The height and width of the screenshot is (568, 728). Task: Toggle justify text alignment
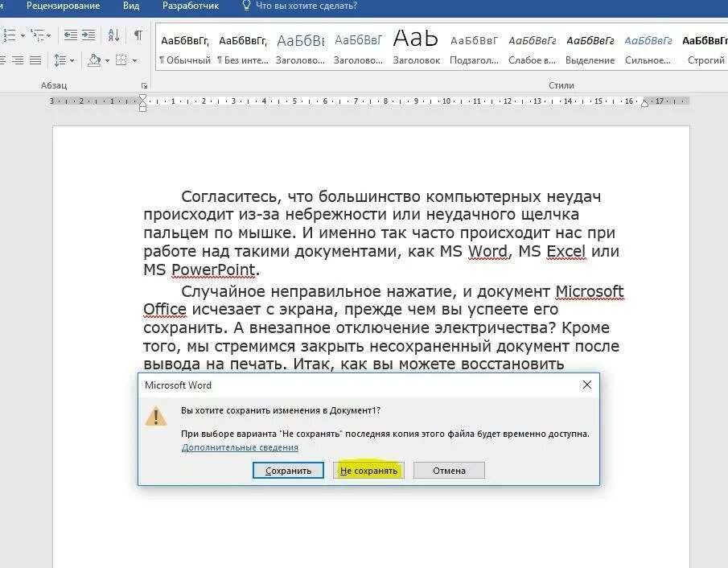click(x=35, y=60)
